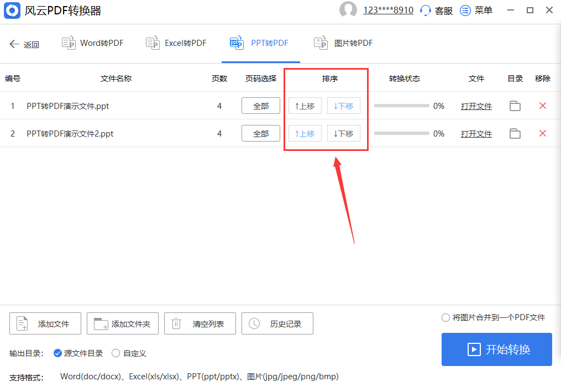
Task: Select 源文件目录 output option
Action: [x=78, y=353]
